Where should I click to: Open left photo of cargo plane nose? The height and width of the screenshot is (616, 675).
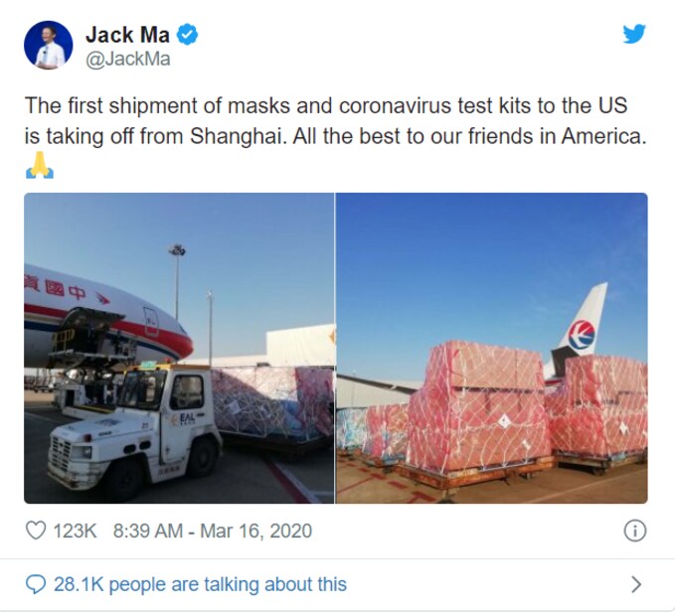(x=179, y=348)
